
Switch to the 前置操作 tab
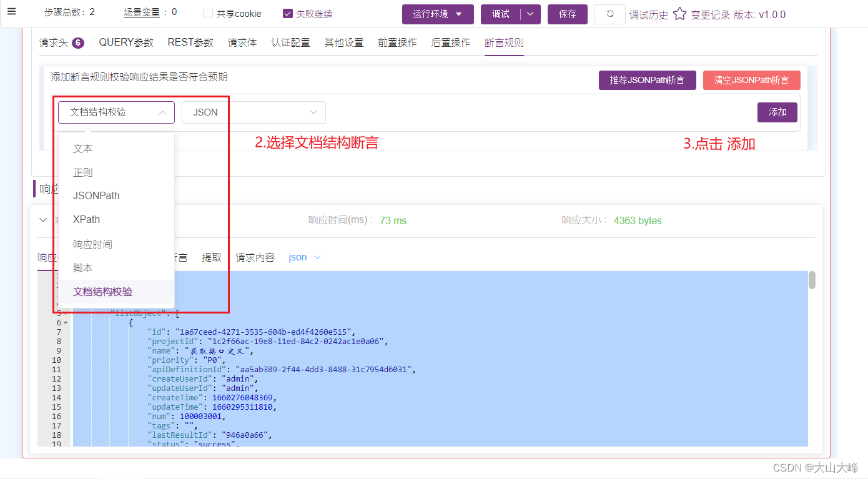tap(397, 42)
